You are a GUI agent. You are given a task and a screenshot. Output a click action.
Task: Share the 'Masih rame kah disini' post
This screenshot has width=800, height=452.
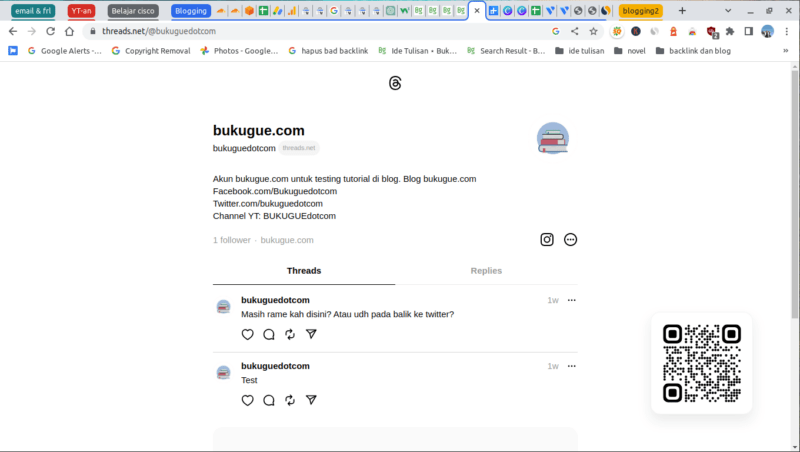click(x=311, y=334)
